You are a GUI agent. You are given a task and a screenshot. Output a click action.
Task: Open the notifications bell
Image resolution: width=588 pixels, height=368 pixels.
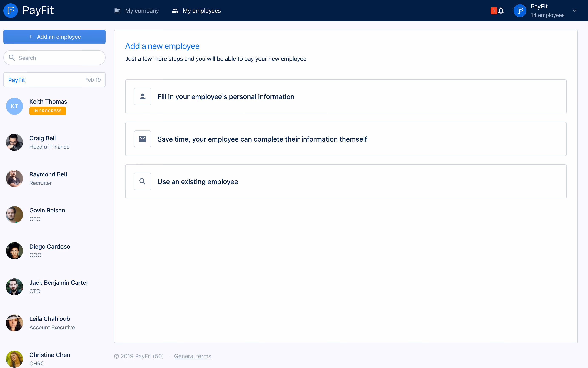(x=501, y=11)
